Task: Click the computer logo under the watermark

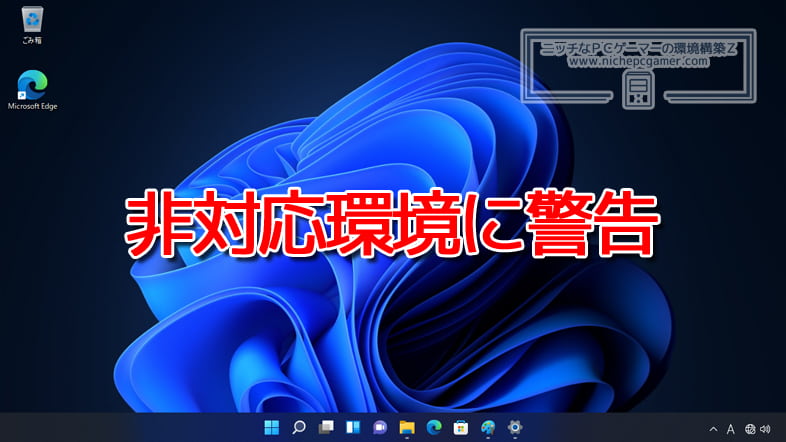Action: [637, 91]
